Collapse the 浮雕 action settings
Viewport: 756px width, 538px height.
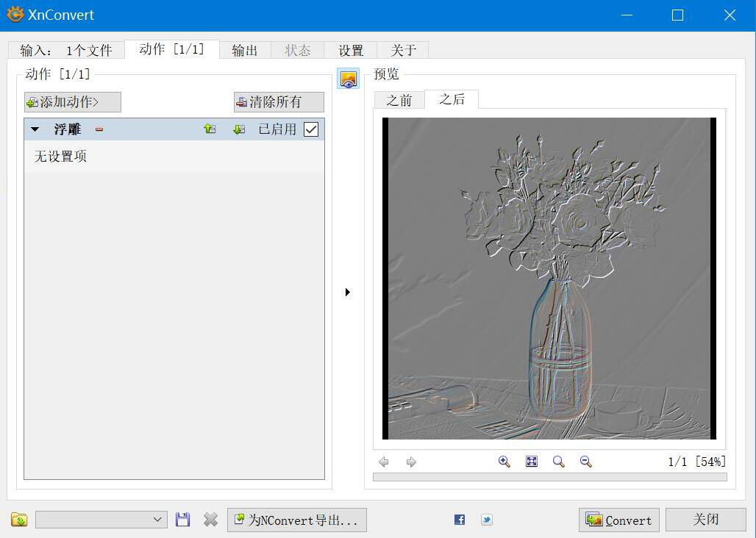(35, 129)
